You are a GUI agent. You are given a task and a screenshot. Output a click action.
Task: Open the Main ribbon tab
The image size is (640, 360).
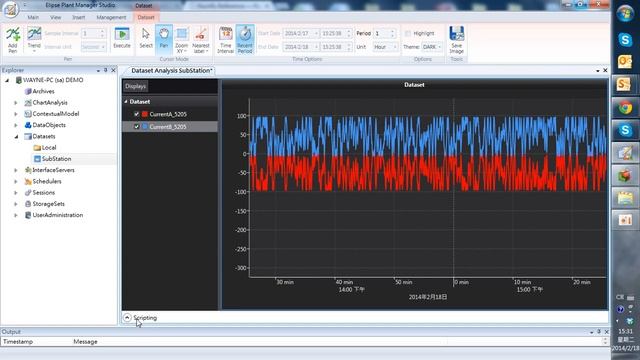33,18
